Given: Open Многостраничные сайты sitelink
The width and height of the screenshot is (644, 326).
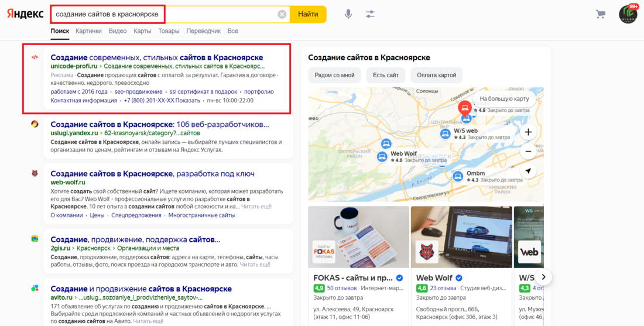Looking at the screenshot, I should click(201, 215).
